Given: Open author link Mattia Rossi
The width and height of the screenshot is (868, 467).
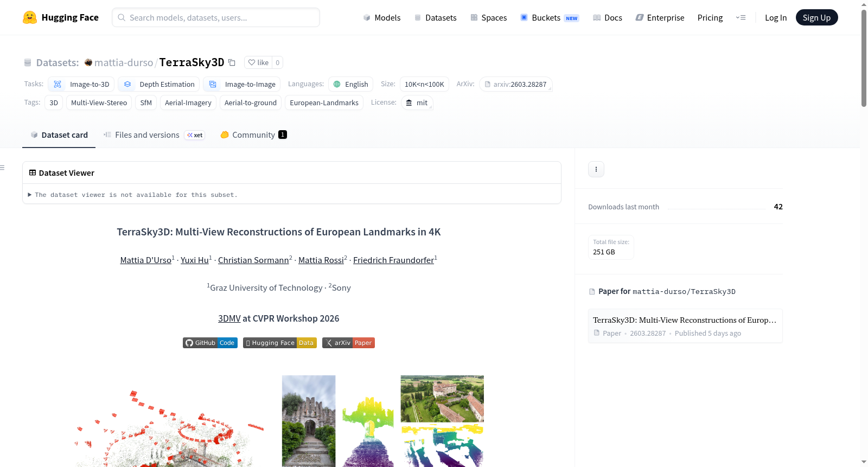Looking at the screenshot, I should (321, 260).
